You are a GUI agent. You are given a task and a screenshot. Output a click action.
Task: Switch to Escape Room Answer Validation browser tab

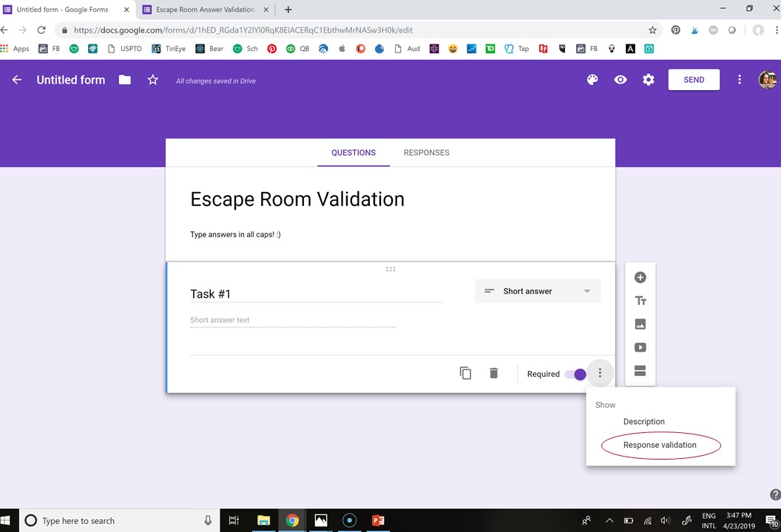pyautogui.click(x=205, y=10)
